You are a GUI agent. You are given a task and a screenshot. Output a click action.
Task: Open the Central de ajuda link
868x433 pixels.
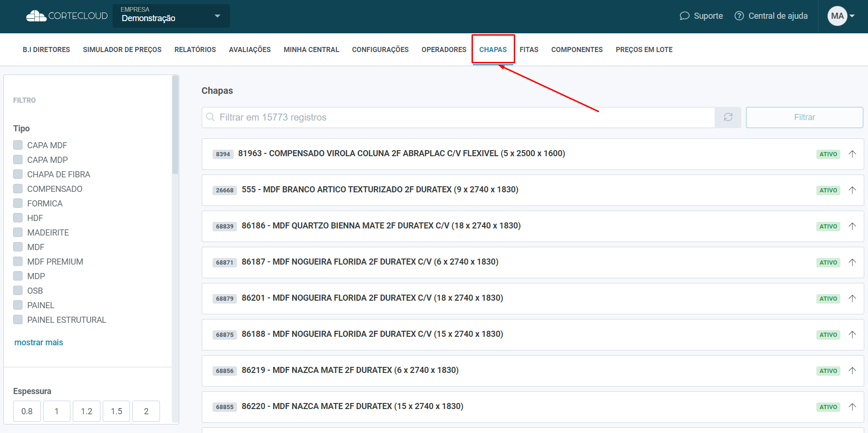[778, 16]
